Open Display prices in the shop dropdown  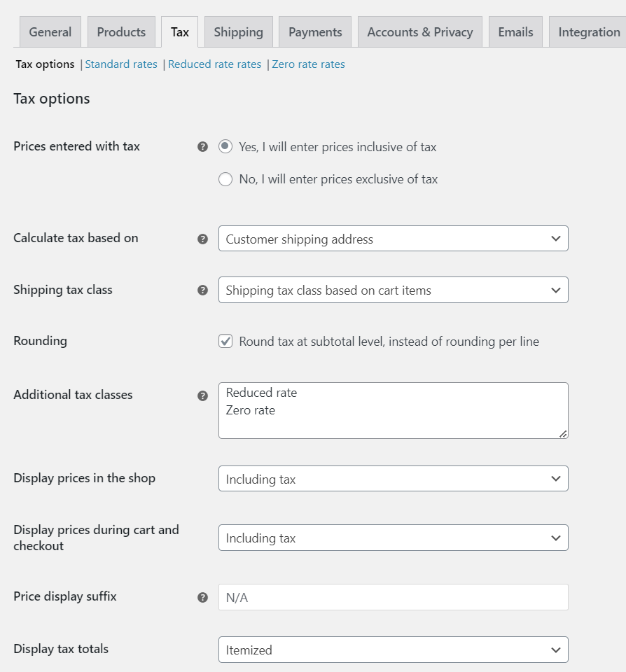393,479
